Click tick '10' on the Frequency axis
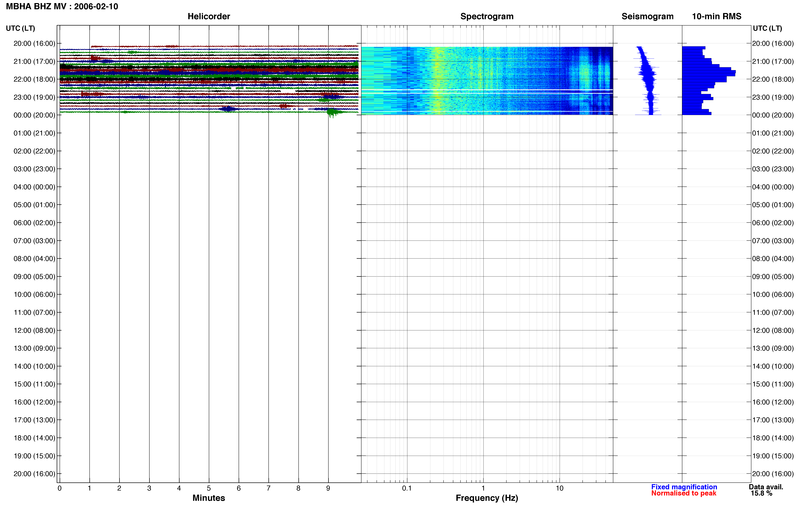This screenshot has height=508, width=812. [559, 488]
